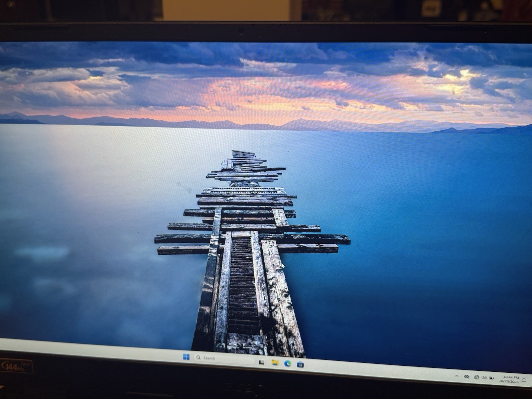Launch File Explorer from the taskbar
The width and height of the screenshot is (532, 399).
tap(275, 362)
